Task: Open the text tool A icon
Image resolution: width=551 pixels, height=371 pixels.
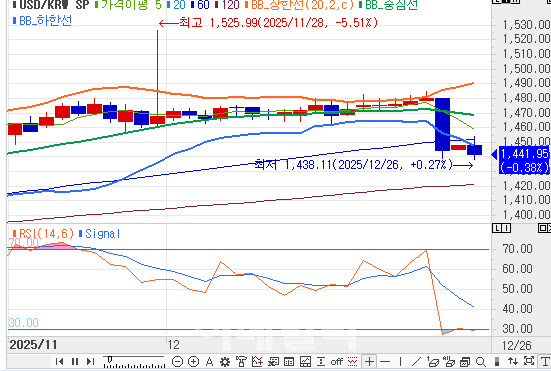Action: (x=209, y=361)
